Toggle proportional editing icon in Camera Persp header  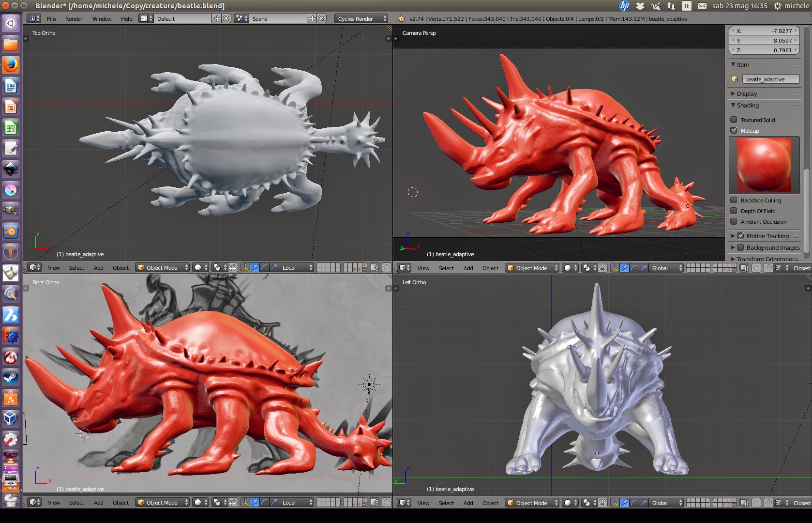pos(756,268)
